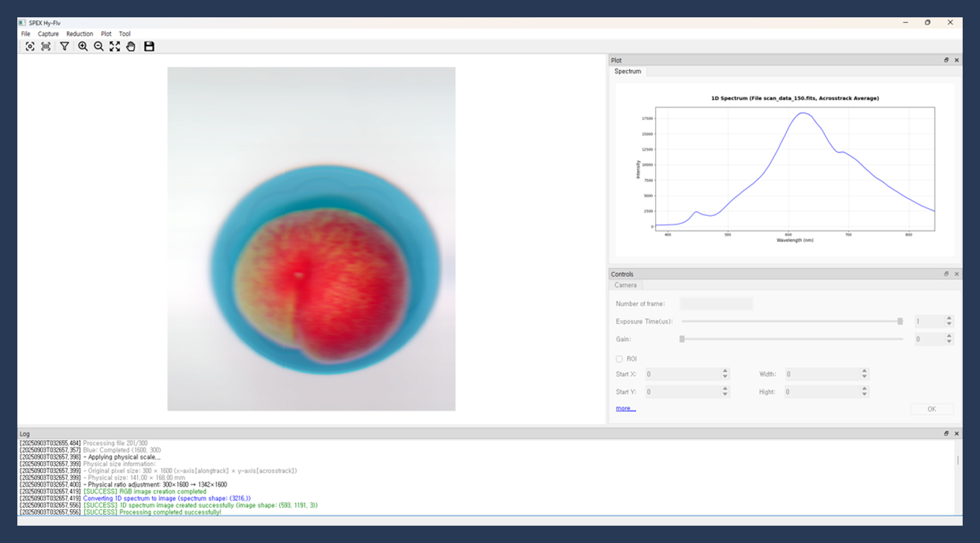Click the capture frame camera icon
Screen dimensions: 980x543
[30, 46]
